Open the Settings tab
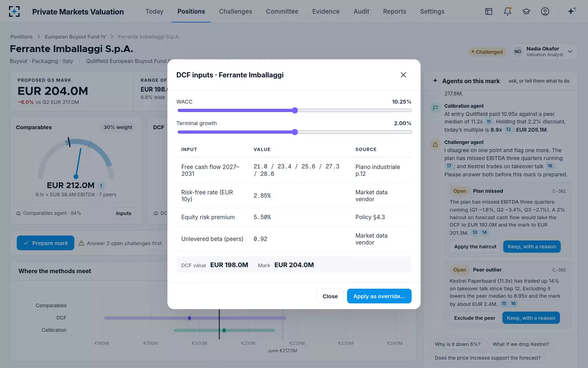This screenshot has height=368, width=588. 432,11
